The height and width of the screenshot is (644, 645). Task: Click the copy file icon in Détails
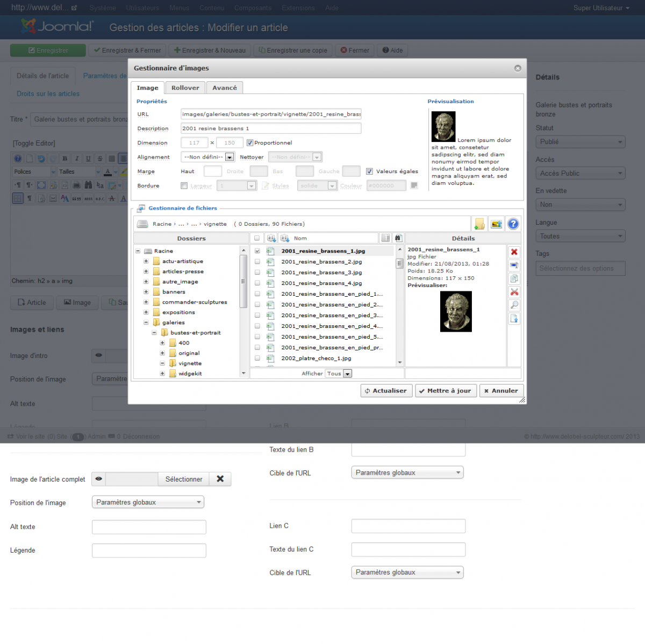514,278
